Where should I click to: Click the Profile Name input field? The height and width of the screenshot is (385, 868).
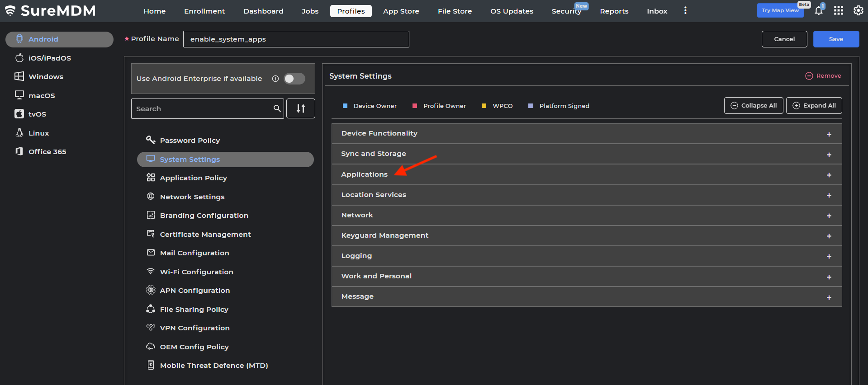pos(296,39)
